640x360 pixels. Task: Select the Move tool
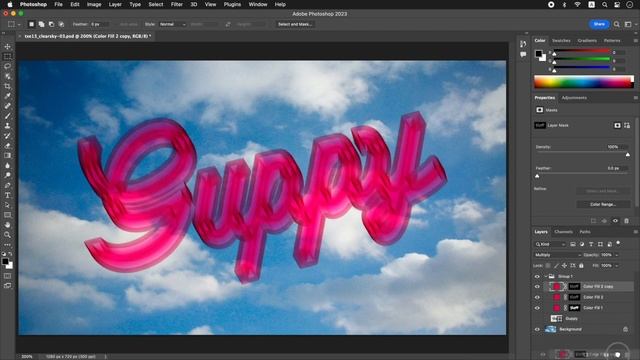coord(7,47)
